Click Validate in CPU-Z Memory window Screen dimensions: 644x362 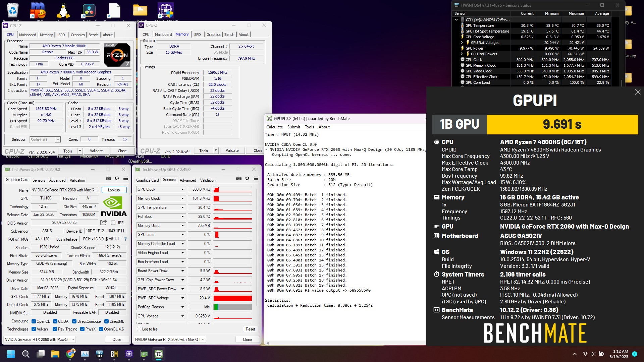click(232, 151)
